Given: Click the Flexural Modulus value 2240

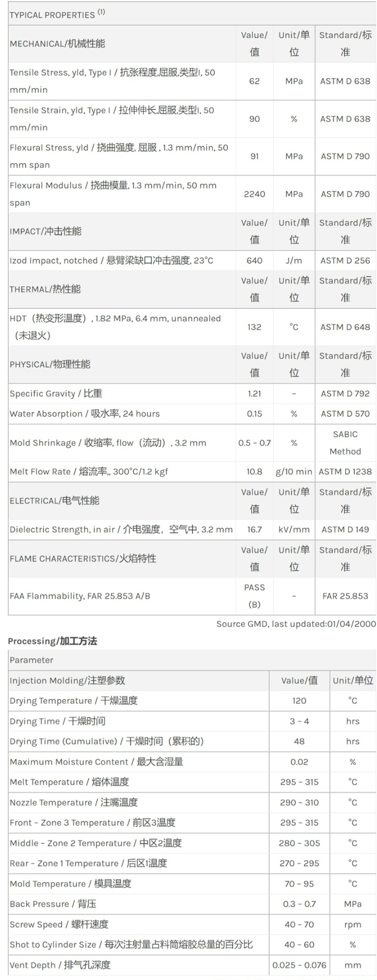Looking at the screenshot, I should (254, 194).
